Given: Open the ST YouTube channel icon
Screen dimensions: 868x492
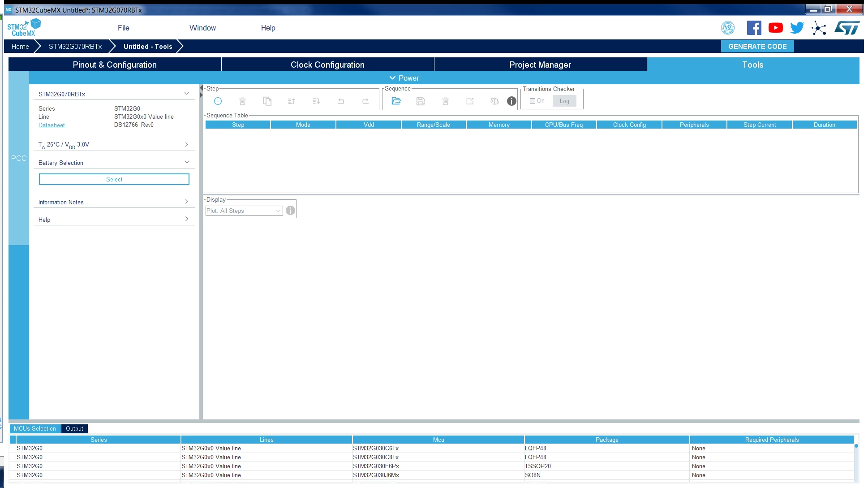Looking at the screenshot, I should (x=776, y=28).
